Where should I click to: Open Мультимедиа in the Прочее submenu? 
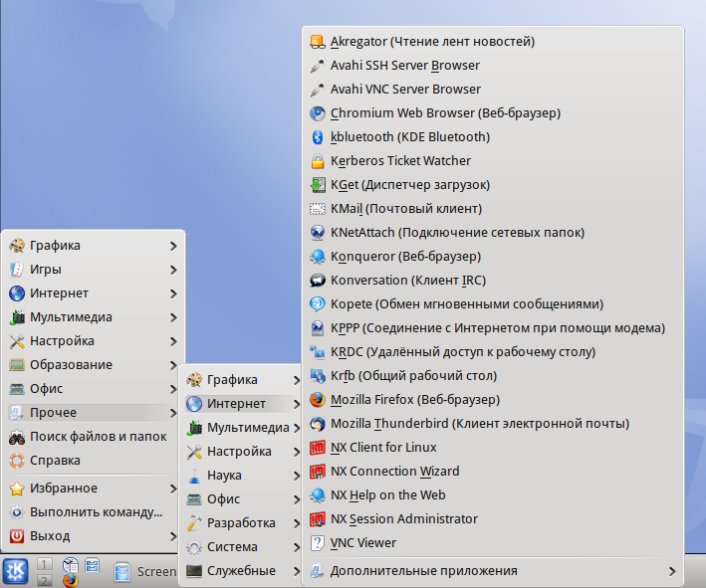tap(242, 428)
